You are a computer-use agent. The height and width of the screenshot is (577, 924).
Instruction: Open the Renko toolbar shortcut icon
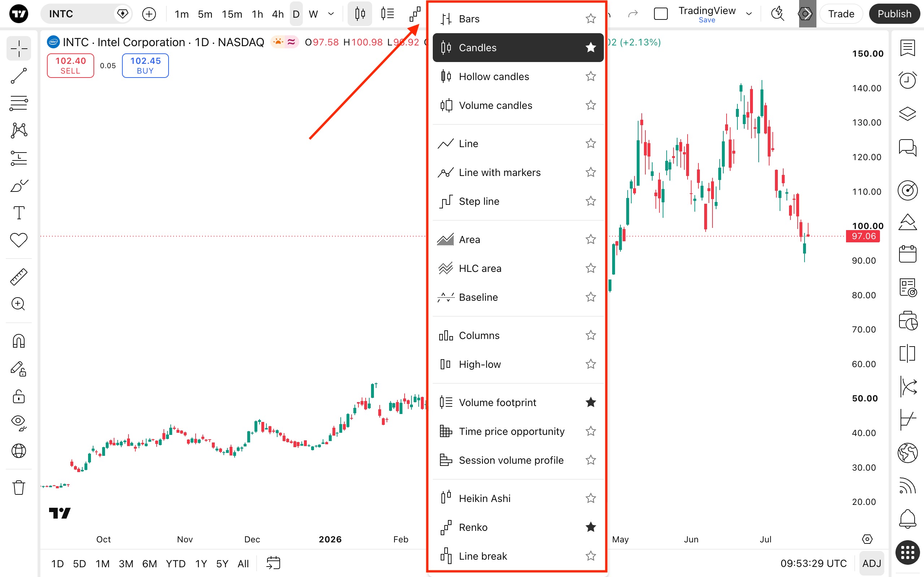(415, 14)
